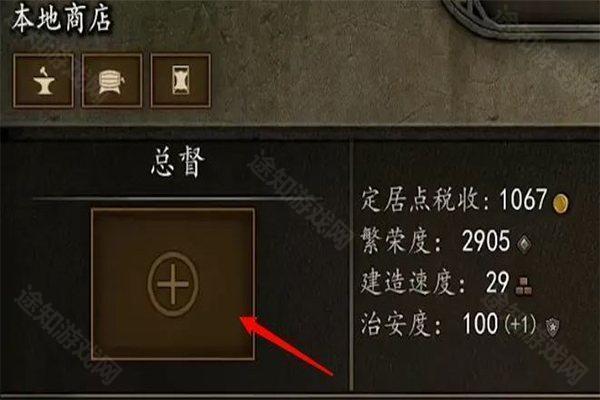600x400 pixels.
Task: Click the 繁荣度 prosperity label
Action: pyautogui.click(x=396, y=242)
